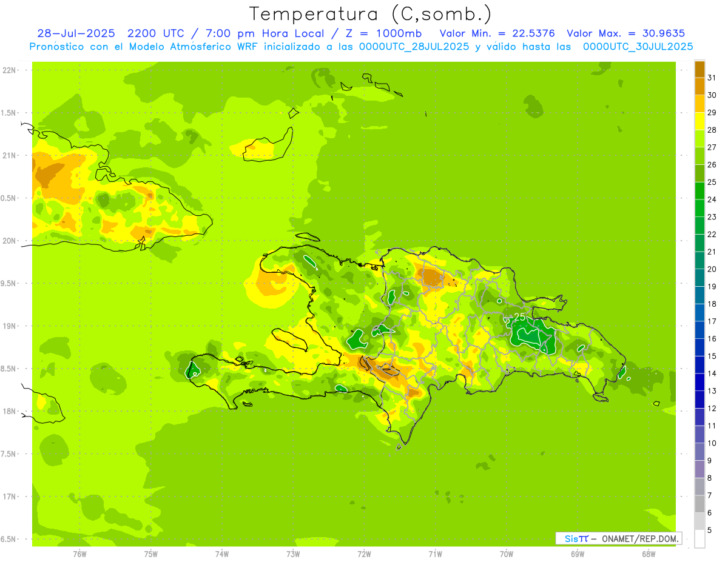Click the "0.5N" latitude label
Image resolution: width=728 pixels, height=562 pixels.
click(x=9, y=198)
